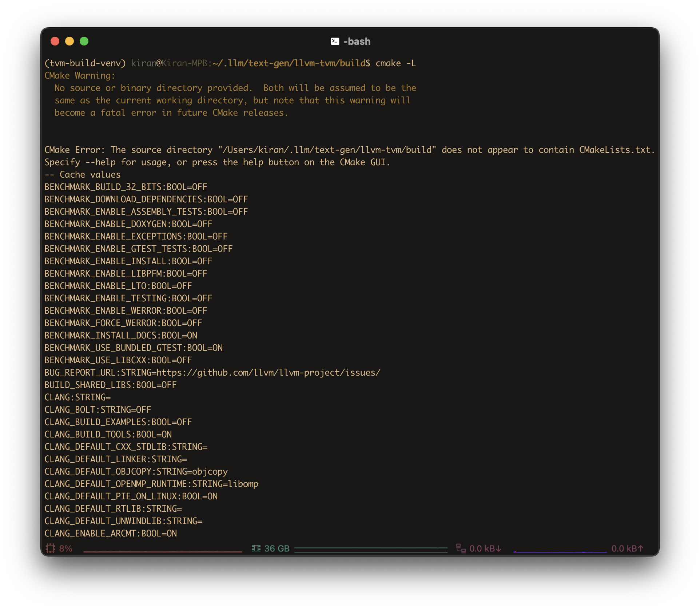Click the BENCHMARK_BUILD_32_BITS:BOOL=OFF line

click(126, 187)
